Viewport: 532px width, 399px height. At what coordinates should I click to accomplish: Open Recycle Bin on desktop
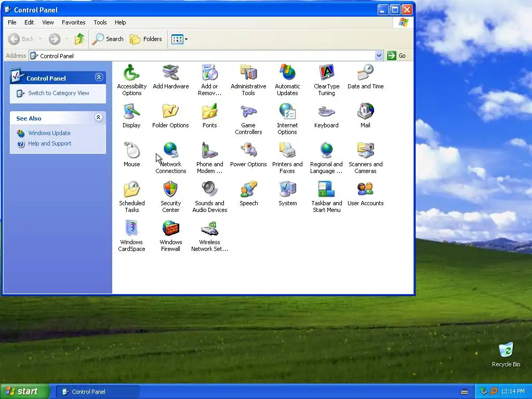pyautogui.click(x=506, y=355)
